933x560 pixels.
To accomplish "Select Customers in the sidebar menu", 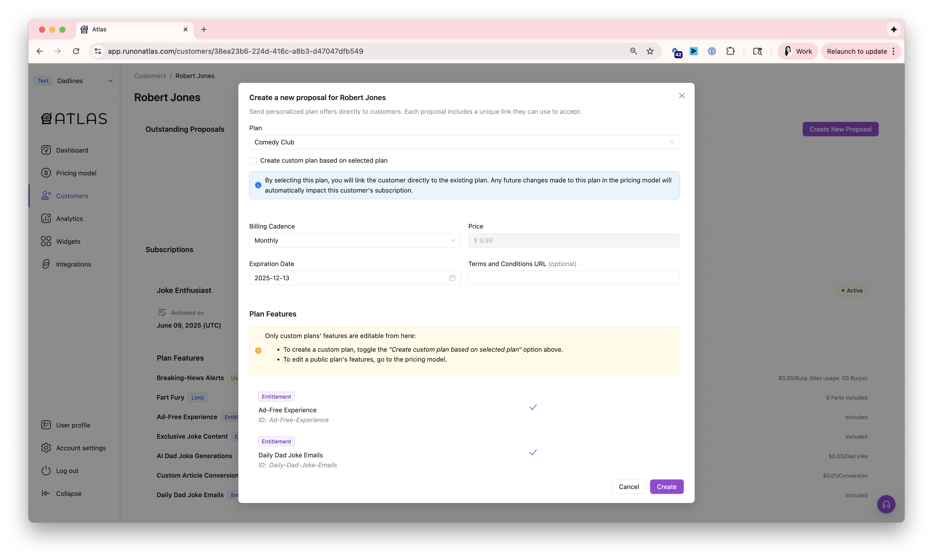I will pos(72,196).
